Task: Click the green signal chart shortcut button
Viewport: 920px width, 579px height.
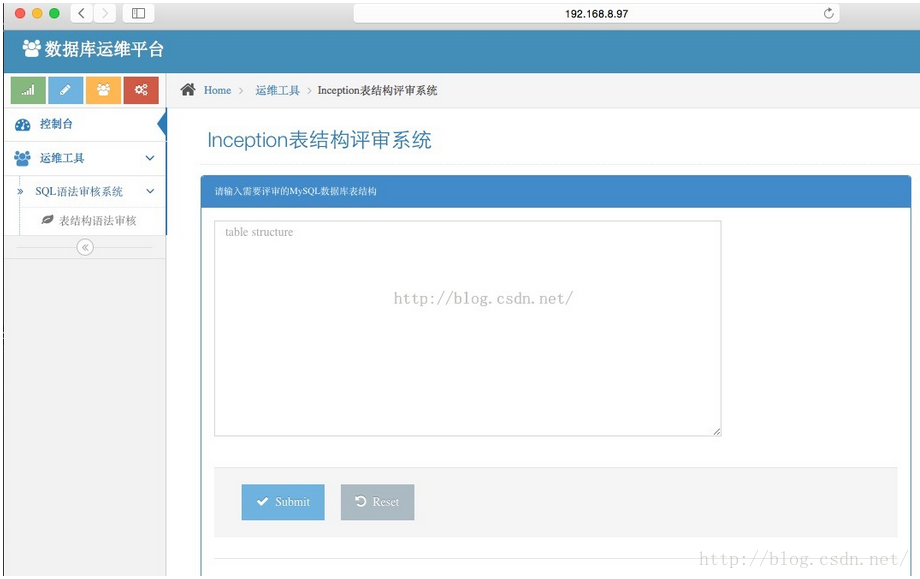Action: click(x=28, y=90)
